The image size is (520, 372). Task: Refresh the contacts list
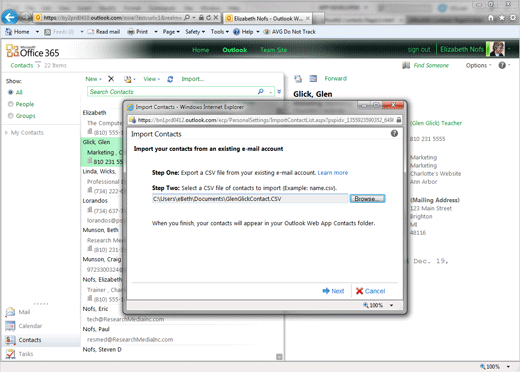[170, 79]
